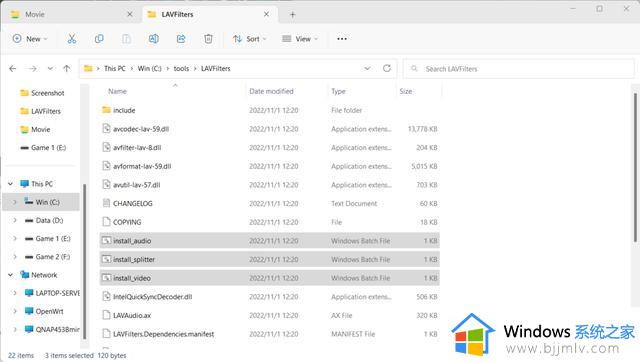Open the See more ellipsis menu
640x362 pixels.
coord(342,39)
